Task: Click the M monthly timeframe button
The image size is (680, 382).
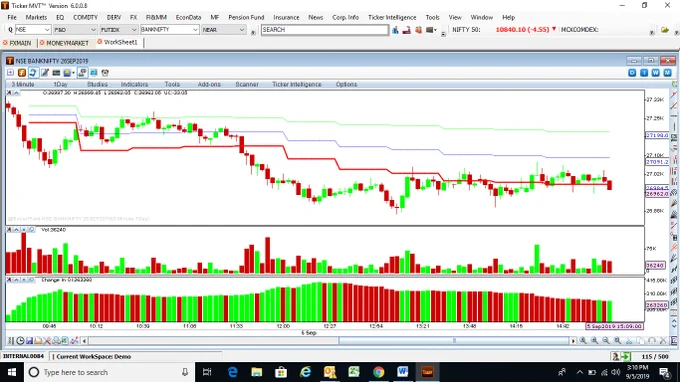Action: (667, 73)
